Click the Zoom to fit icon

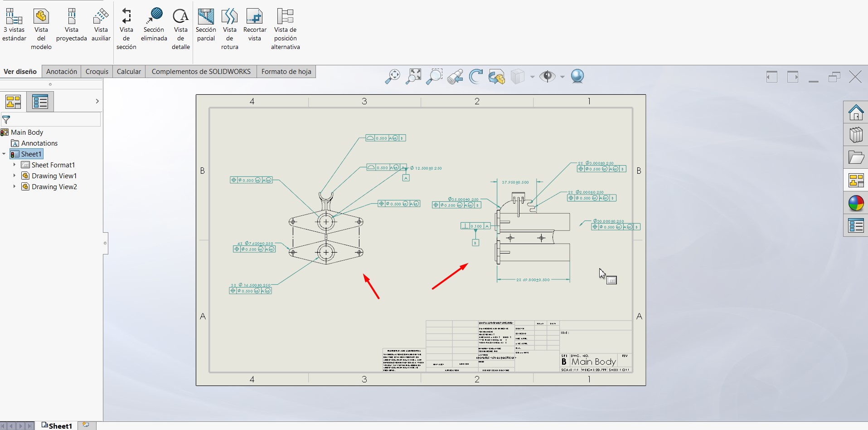click(x=393, y=77)
